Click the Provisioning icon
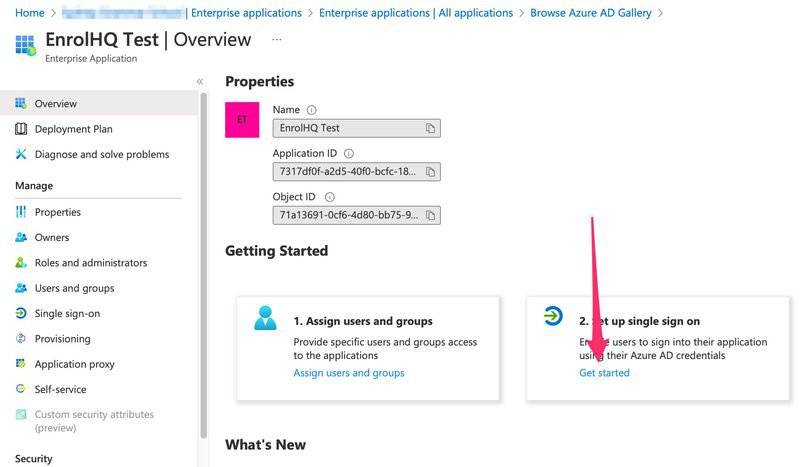The image size is (800, 467). [x=21, y=338]
